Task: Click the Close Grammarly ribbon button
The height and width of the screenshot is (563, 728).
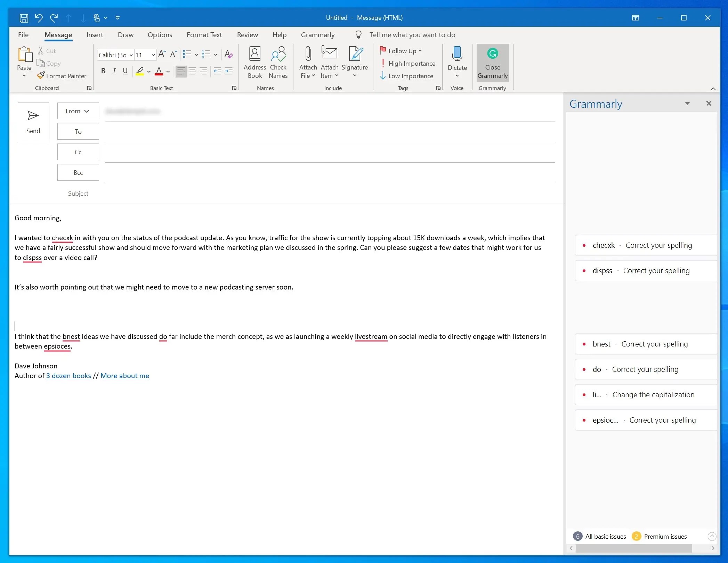Action: (492, 63)
